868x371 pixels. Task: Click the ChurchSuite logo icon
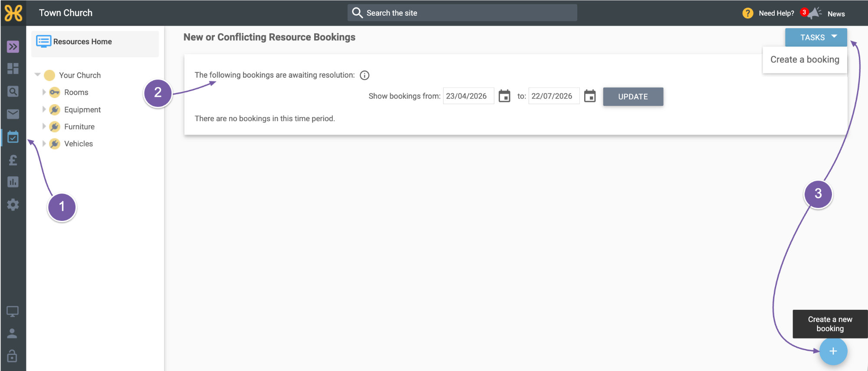[13, 13]
